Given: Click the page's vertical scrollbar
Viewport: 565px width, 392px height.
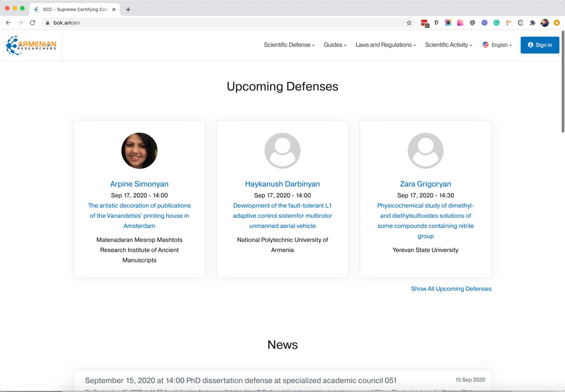Looking at the screenshot, I should (x=562, y=83).
